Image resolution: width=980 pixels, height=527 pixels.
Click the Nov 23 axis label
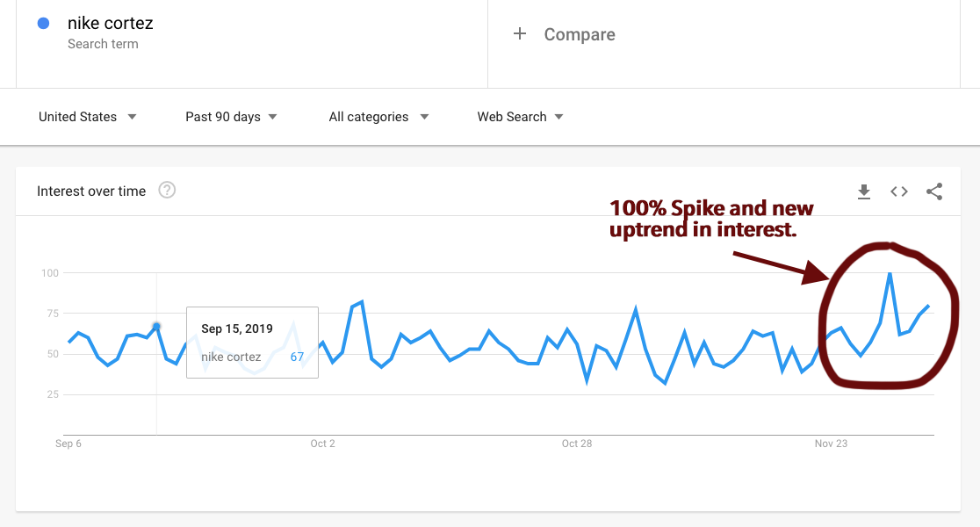[x=831, y=444]
